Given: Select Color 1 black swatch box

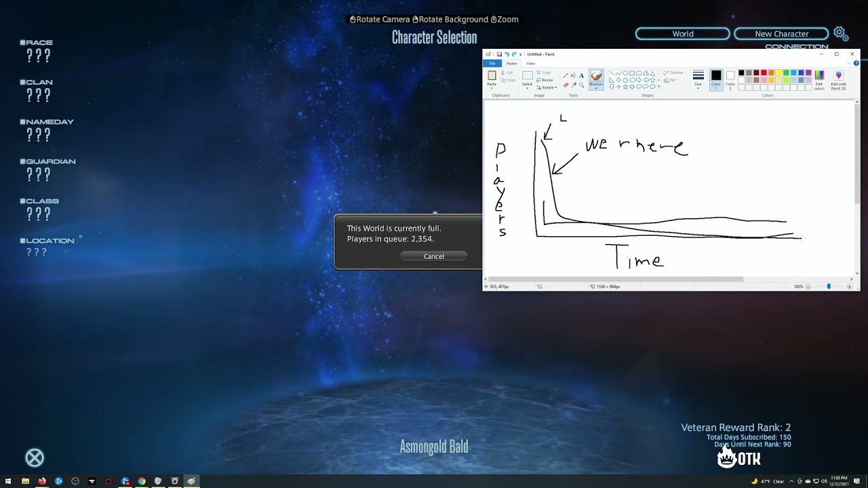Looking at the screenshot, I should 716,80.
